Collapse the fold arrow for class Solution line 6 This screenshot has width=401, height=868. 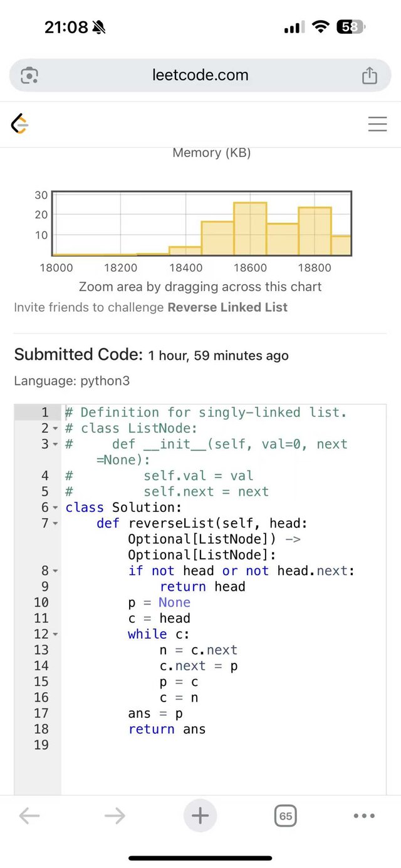click(x=55, y=508)
